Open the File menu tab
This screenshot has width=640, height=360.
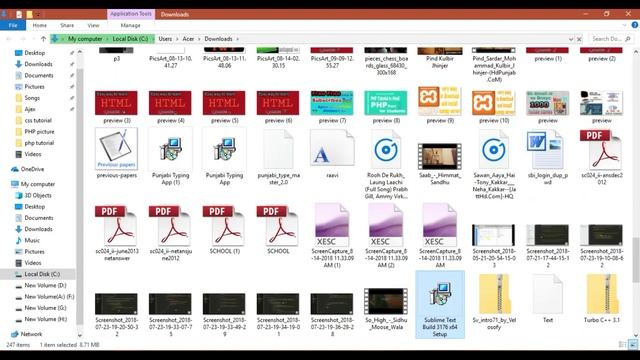(13, 25)
